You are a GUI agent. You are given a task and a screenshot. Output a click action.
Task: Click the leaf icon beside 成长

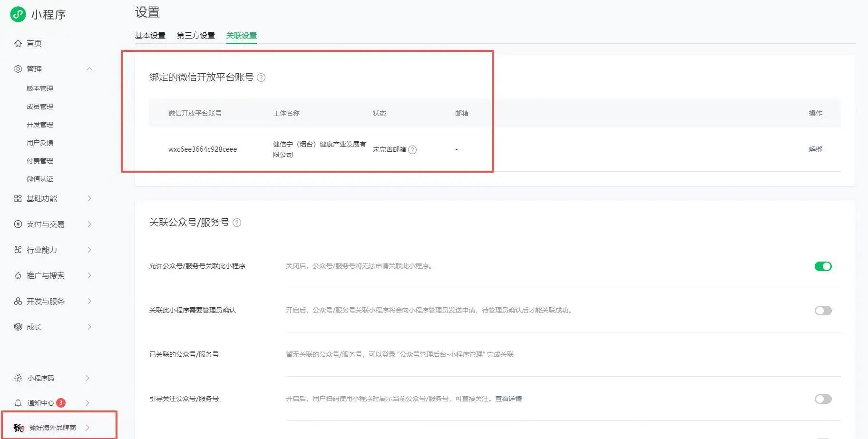[x=18, y=327]
